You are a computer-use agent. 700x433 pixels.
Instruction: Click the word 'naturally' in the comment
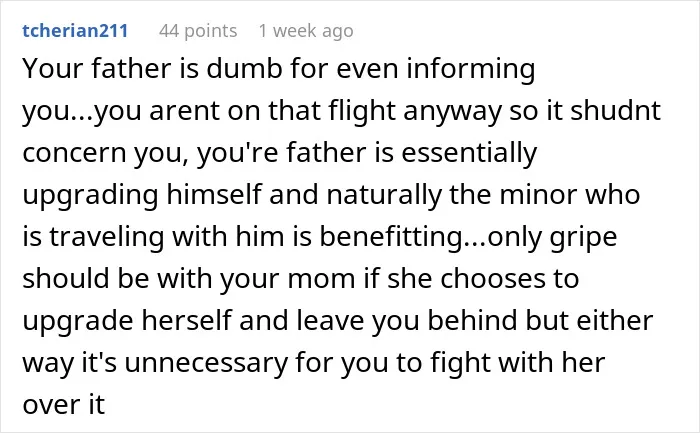click(384, 195)
